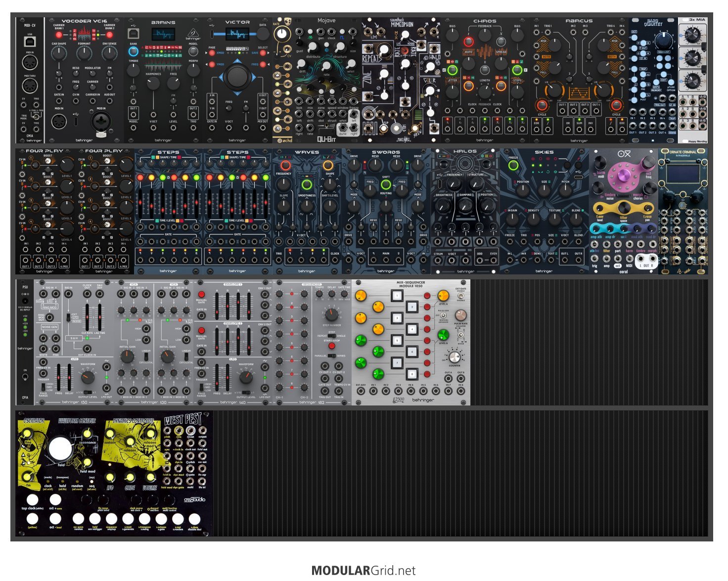This screenshot has width=728, height=581.
Task: Push the Carrier Bank 2 button on Vocoder
Action: [109, 35]
